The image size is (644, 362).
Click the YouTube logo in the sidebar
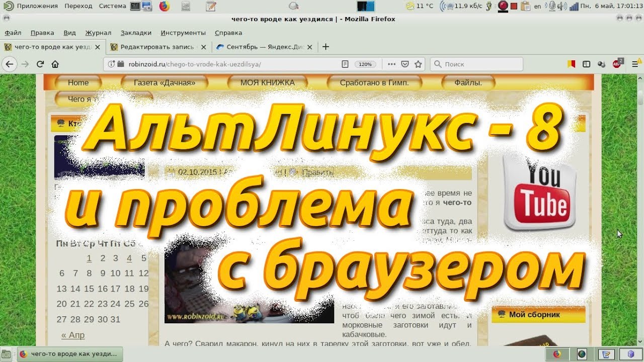coord(539,194)
